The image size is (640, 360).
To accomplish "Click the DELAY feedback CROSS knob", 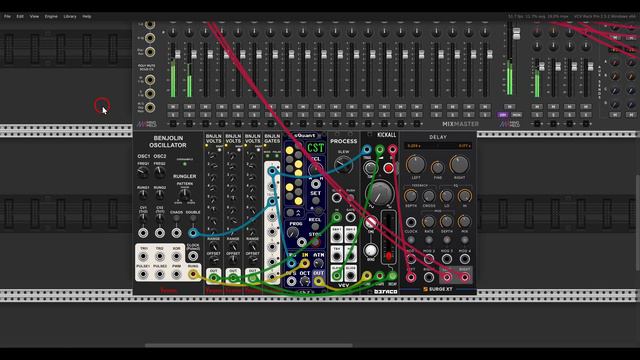I will point(429,197).
